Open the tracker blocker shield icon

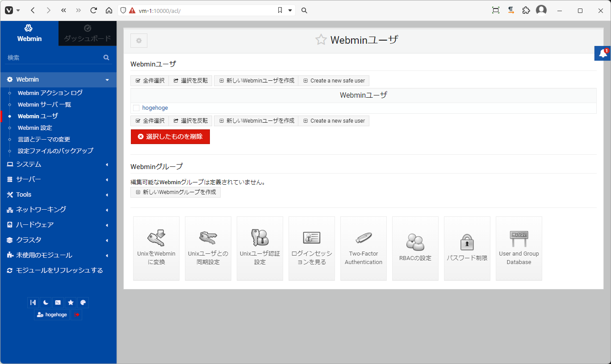pyautogui.click(x=124, y=10)
